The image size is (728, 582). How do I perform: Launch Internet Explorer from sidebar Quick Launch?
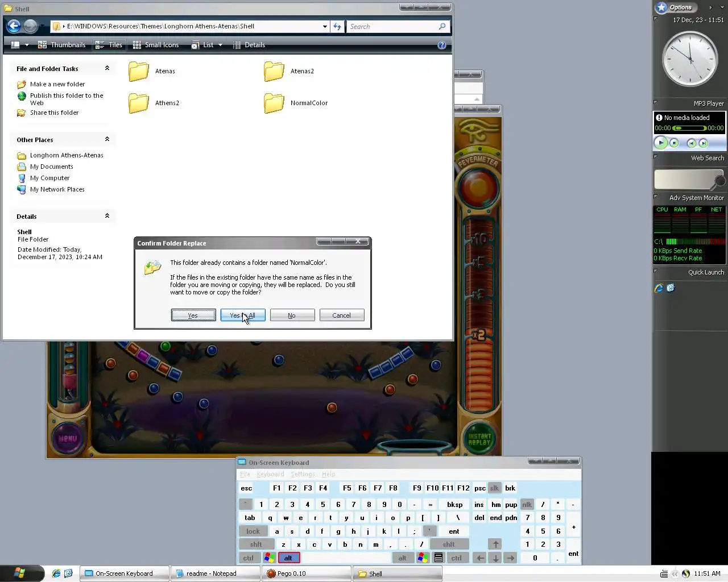tap(659, 288)
